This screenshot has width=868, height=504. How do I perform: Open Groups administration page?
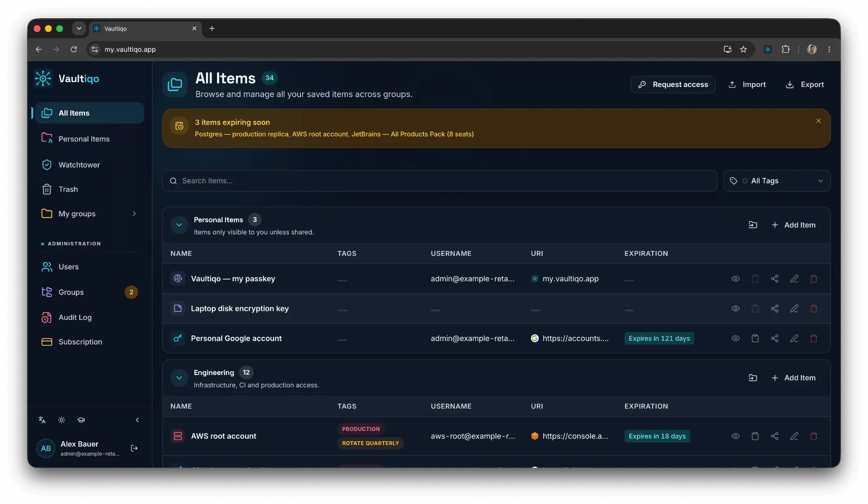click(89, 292)
